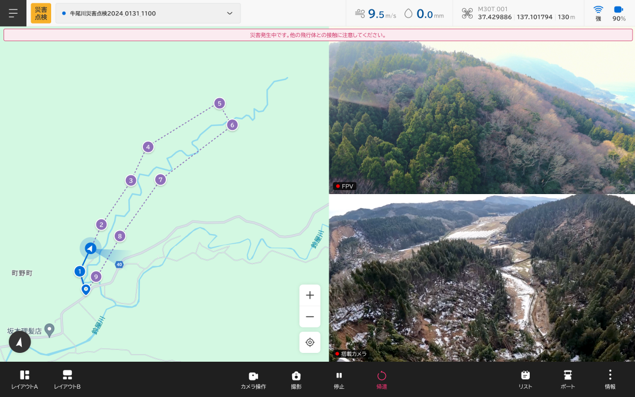Screen dimensions: 635x397
Task: Click the dropdown chevron arrow
Action: [x=230, y=13]
